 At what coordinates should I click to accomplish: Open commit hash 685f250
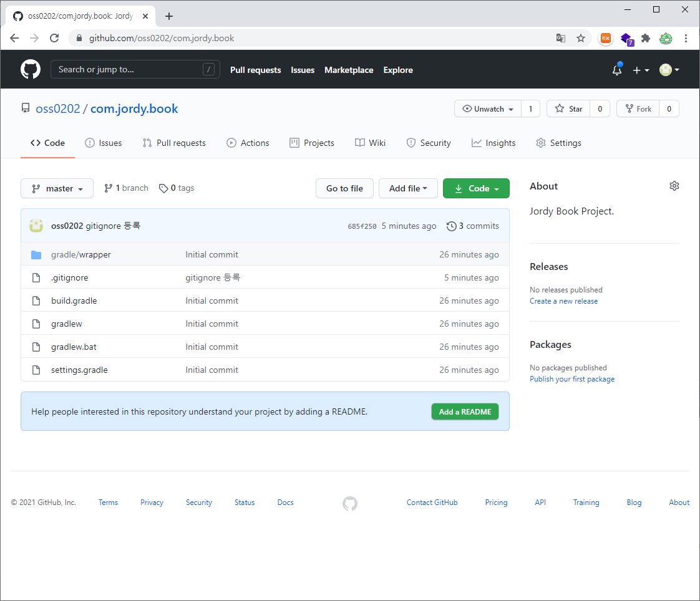362,227
